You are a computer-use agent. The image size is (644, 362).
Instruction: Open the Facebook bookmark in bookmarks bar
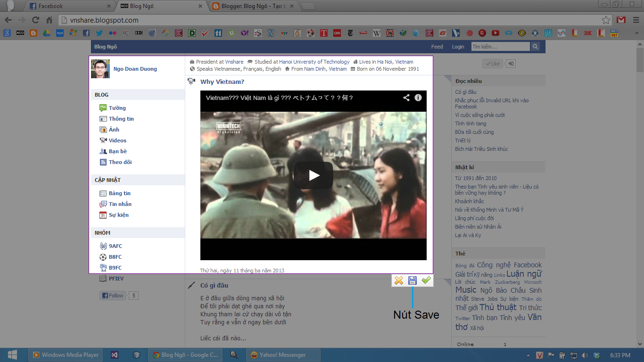(86, 33)
